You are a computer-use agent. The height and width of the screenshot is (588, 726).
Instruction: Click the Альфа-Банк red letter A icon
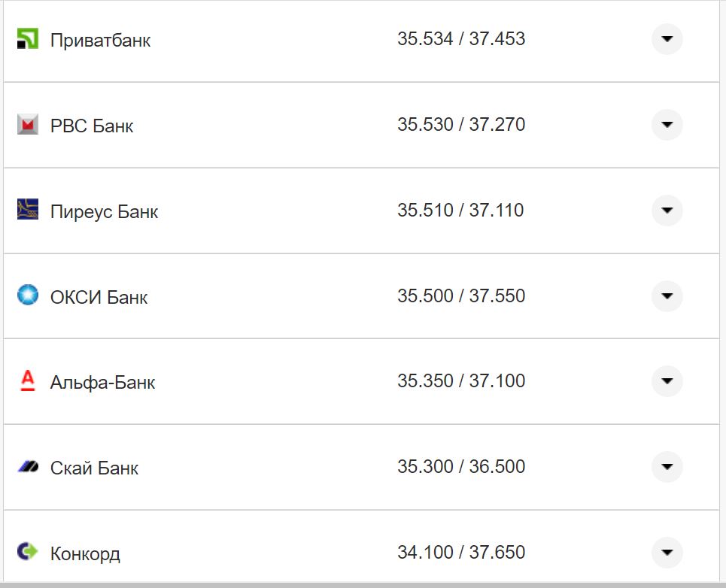point(27,381)
